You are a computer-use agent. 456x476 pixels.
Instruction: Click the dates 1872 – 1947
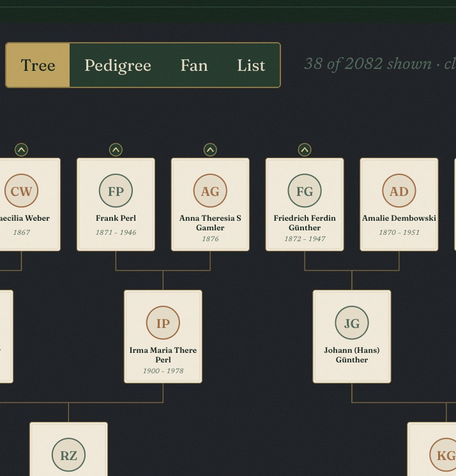(305, 239)
